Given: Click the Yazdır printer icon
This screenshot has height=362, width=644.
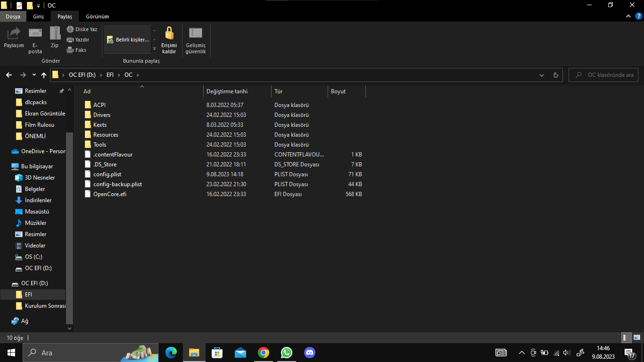Looking at the screenshot, I should pos(70,40).
